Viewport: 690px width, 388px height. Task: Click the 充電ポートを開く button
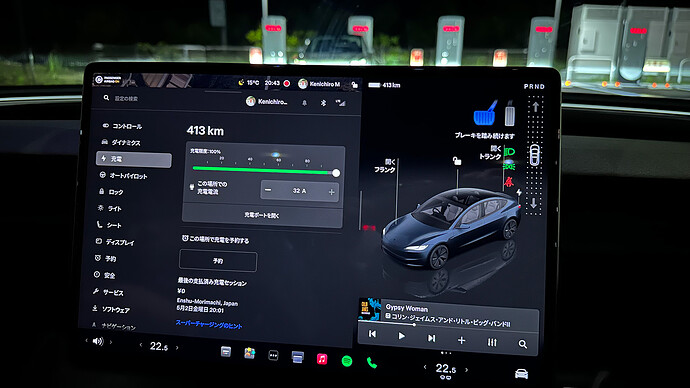pyautogui.click(x=262, y=215)
